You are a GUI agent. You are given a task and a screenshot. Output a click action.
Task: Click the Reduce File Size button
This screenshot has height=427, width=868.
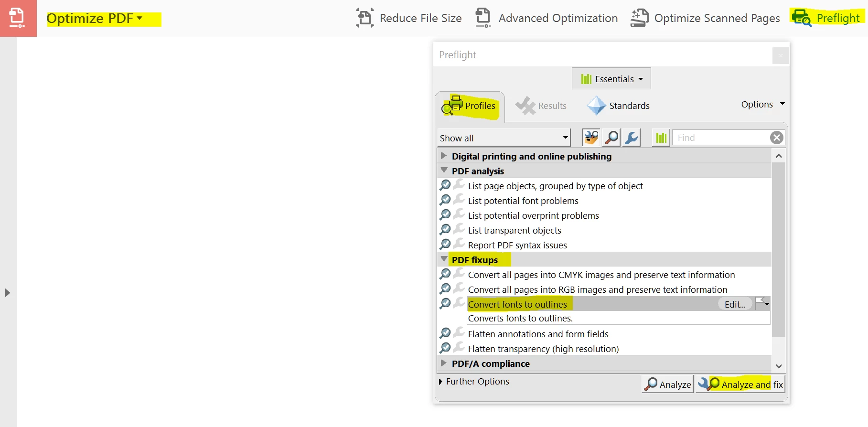(409, 18)
